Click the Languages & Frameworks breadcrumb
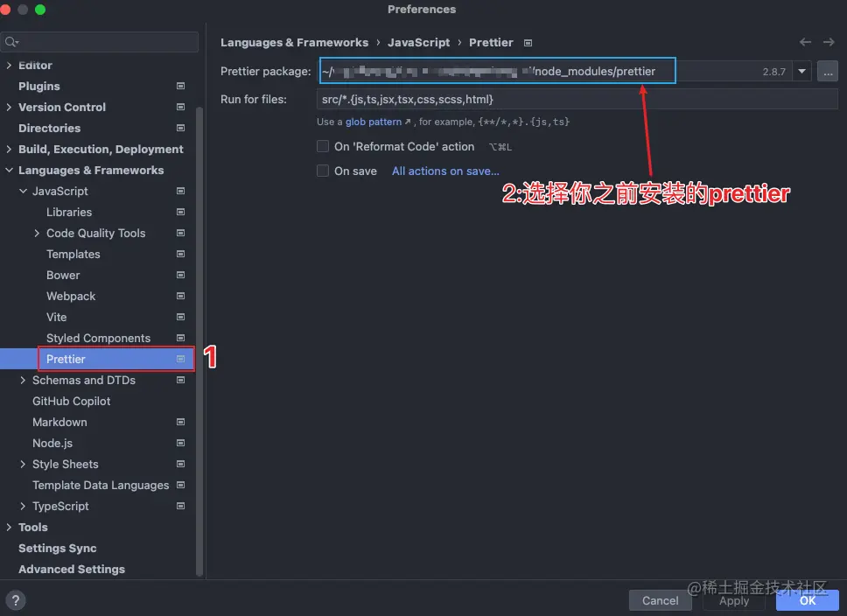 pos(294,43)
